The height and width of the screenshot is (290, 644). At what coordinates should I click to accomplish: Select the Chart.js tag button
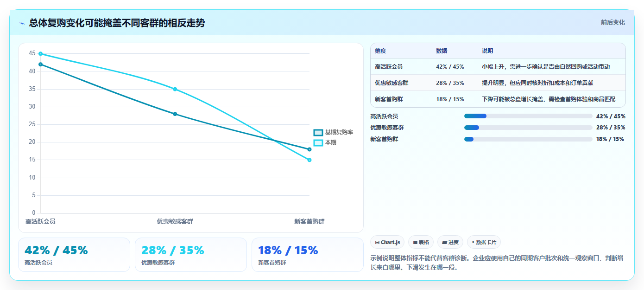click(387, 242)
